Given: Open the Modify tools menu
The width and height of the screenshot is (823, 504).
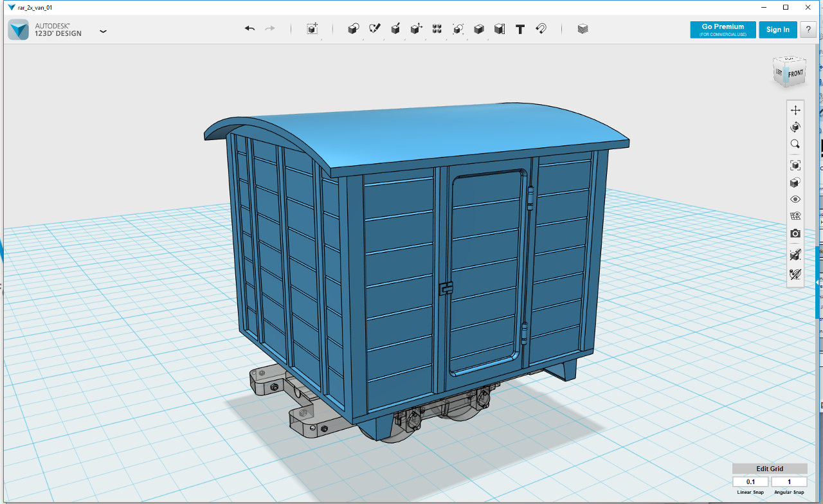Looking at the screenshot, I should 416,29.
